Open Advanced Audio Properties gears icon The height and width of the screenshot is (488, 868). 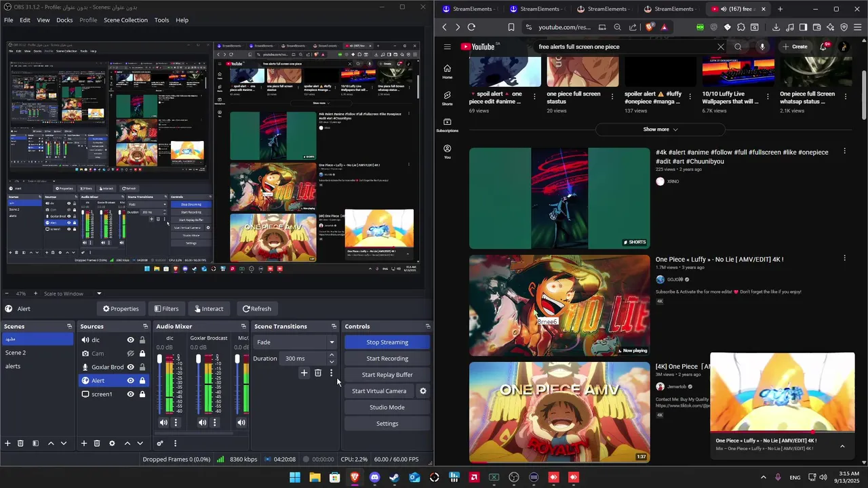pos(160,443)
